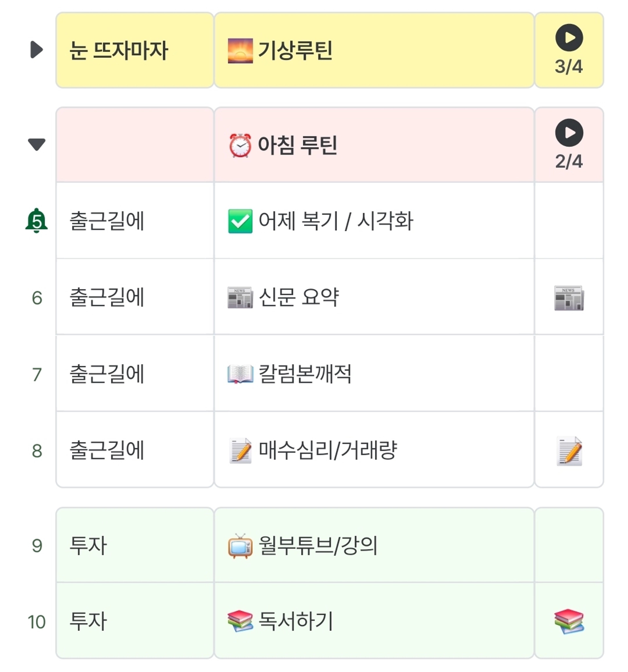Click the alarm clock icon beside 아침 루틴

[240, 145]
